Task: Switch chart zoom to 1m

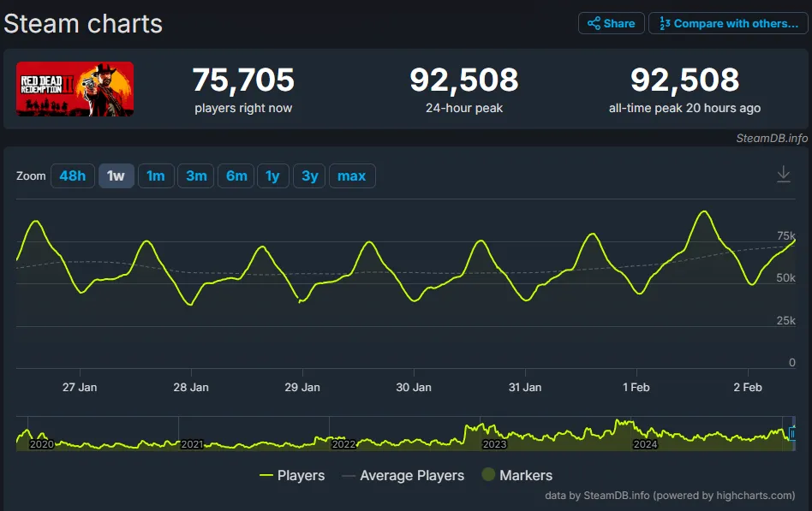Action: coord(156,176)
